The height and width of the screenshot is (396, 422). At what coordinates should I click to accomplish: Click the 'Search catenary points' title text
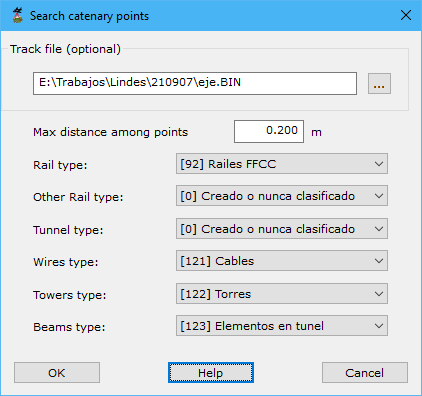coord(89,16)
